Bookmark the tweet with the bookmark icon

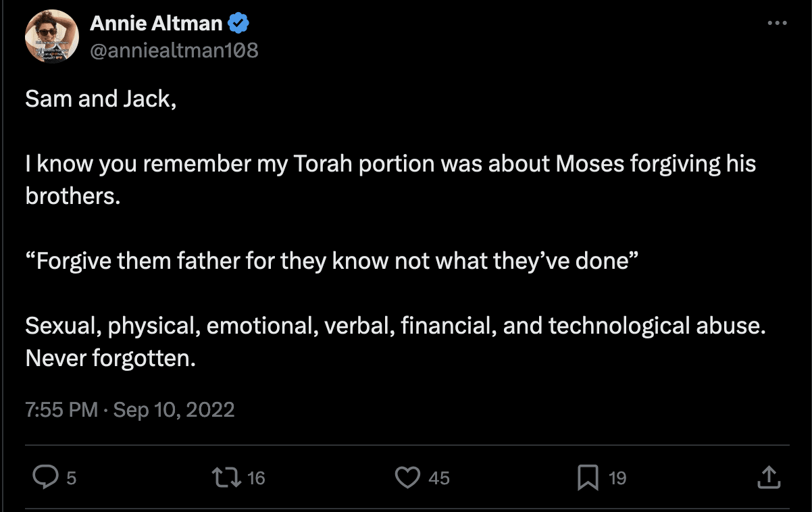588,478
